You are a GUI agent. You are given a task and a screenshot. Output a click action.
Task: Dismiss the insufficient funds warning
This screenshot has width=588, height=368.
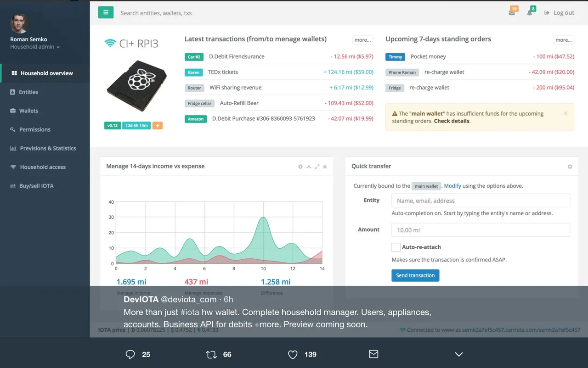(565, 113)
